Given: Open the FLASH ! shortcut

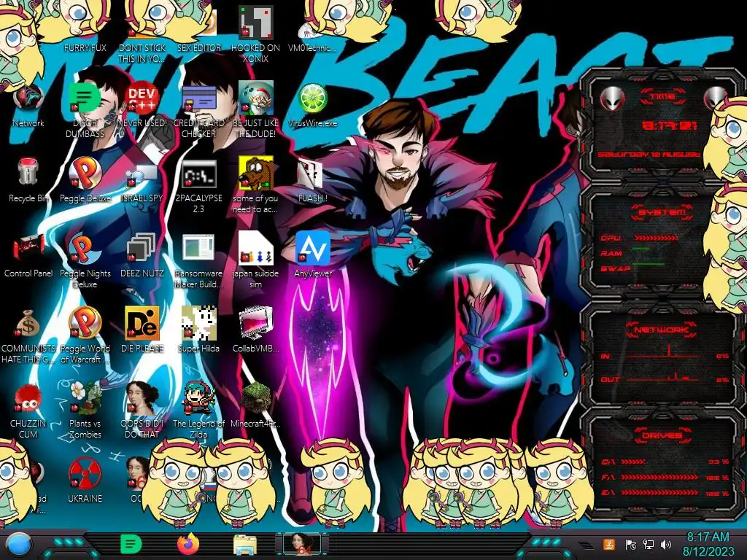Looking at the screenshot, I should 312,181.
